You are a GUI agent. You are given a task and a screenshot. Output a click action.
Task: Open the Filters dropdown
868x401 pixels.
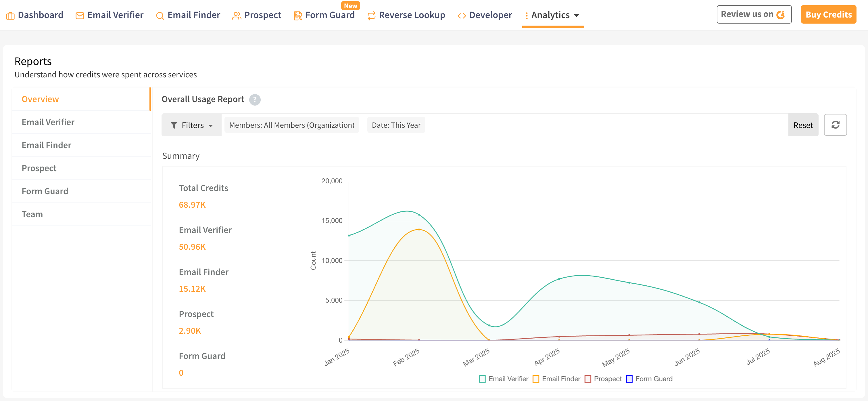192,125
